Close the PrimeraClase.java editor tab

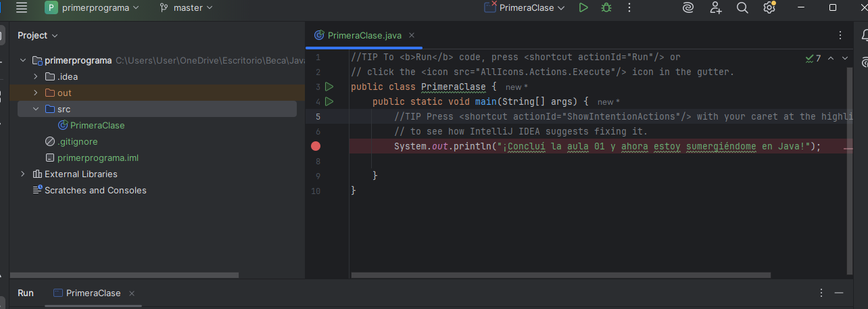click(x=412, y=35)
